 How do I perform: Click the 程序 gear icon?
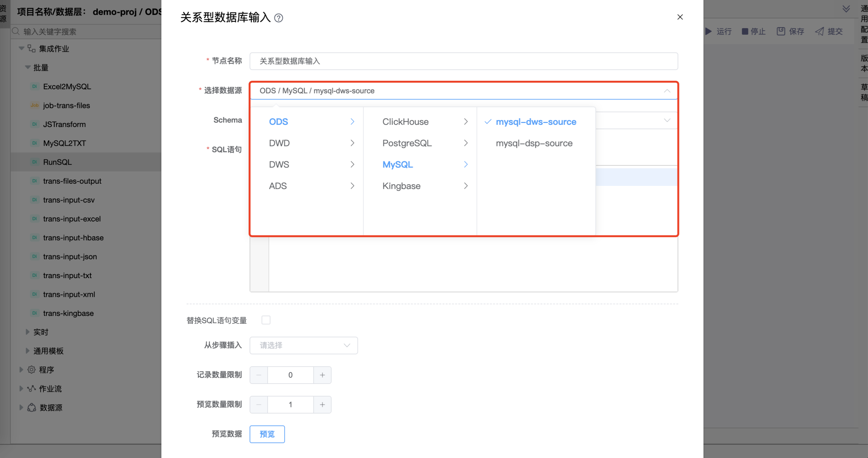[x=31, y=369]
